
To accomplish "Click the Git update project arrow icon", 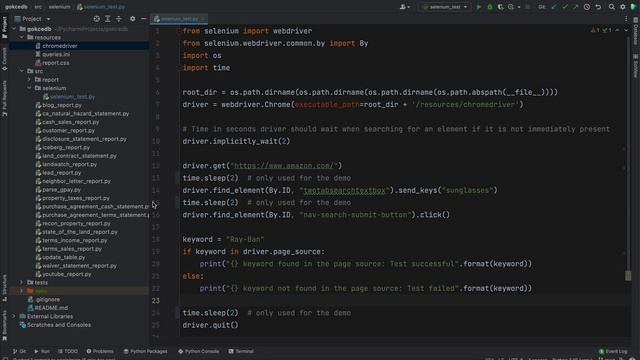I will [554, 7].
